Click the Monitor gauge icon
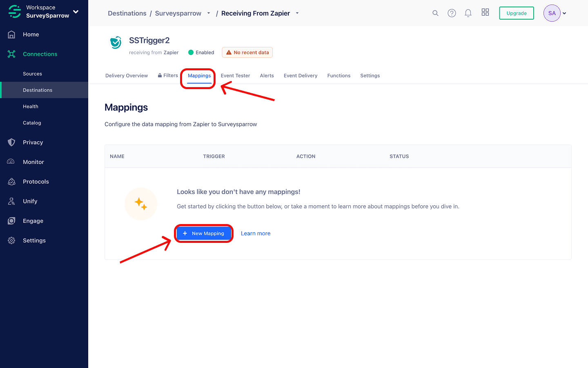This screenshot has width=588, height=368. click(11, 162)
